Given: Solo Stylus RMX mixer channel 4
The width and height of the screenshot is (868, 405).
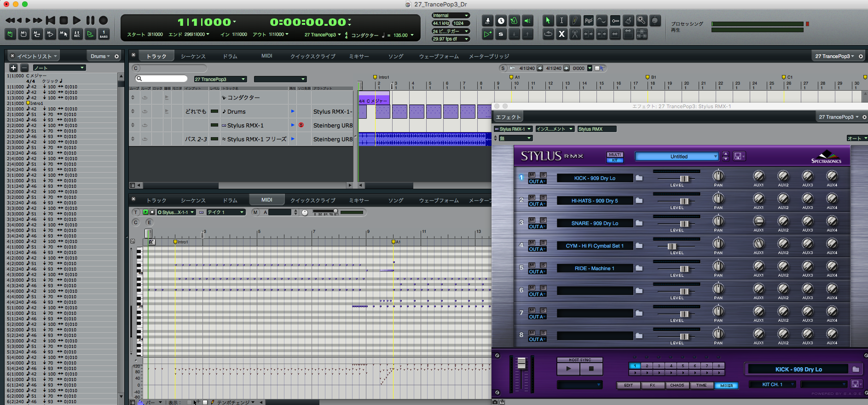Looking at the screenshot, I should 543,243.
